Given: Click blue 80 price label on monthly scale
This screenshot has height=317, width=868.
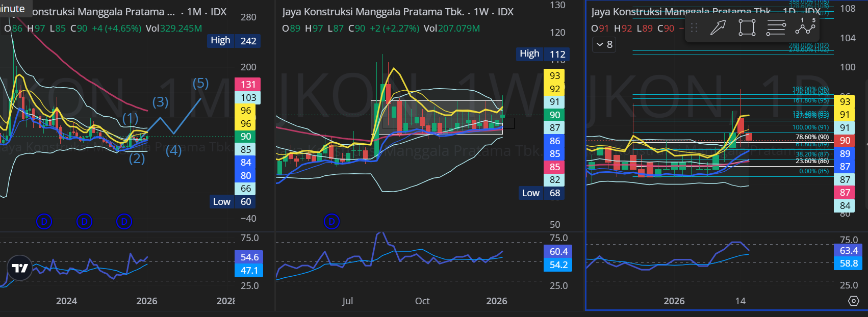Looking at the screenshot, I should 246,176.
